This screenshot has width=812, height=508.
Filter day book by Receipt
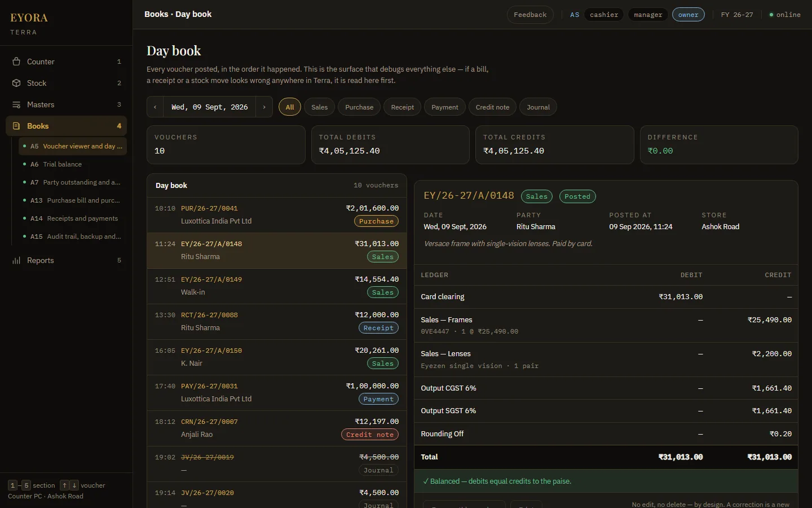pyautogui.click(x=403, y=107)
